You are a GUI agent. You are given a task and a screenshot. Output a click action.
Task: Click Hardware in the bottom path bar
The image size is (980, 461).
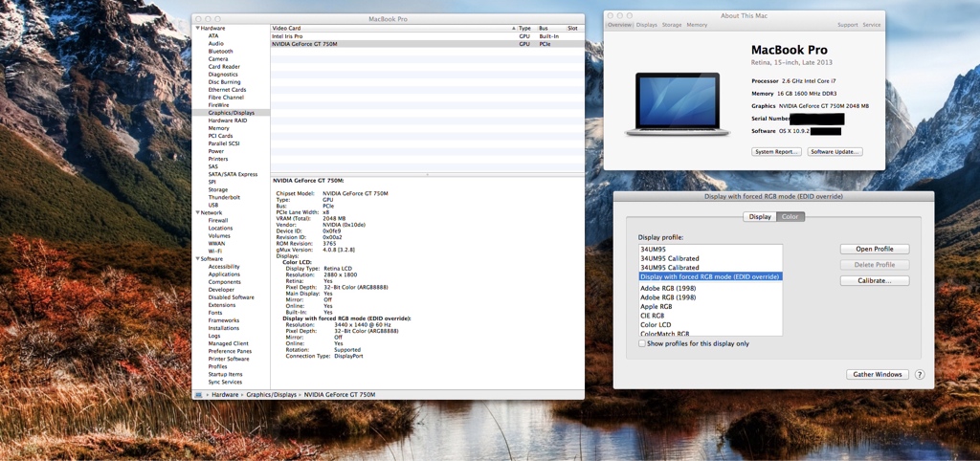click(x=225, y=395)
